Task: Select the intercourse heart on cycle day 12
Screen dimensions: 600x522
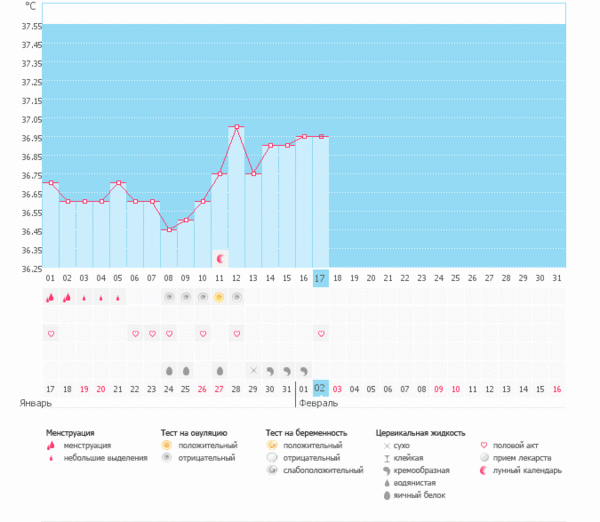Action: tap(237, 334)
